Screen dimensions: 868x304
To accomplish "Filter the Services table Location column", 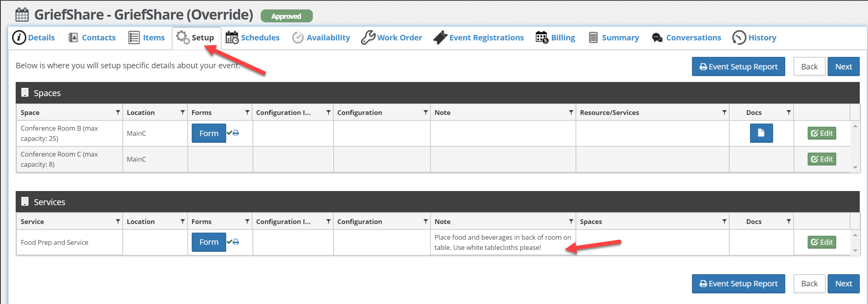I will 182,222.
